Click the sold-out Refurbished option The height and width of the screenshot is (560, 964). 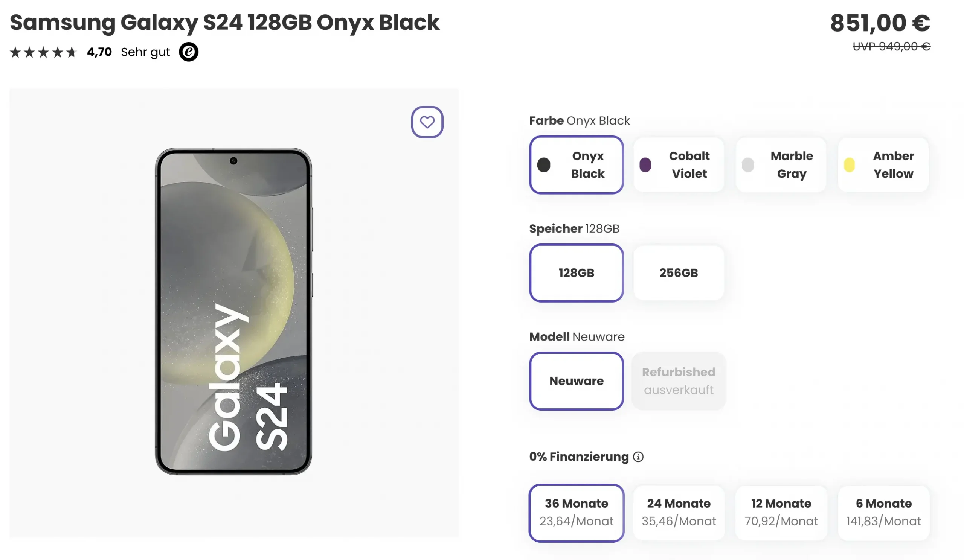678,381
